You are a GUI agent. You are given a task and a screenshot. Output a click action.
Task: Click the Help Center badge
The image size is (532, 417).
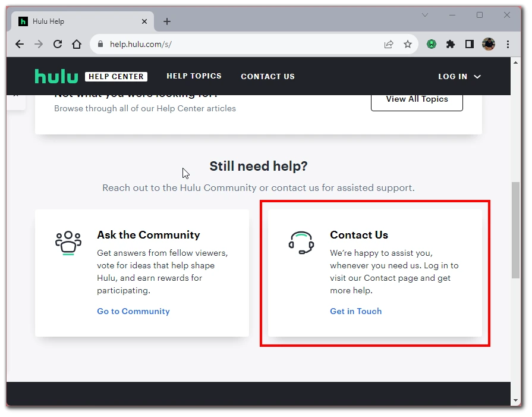point(116,77)
